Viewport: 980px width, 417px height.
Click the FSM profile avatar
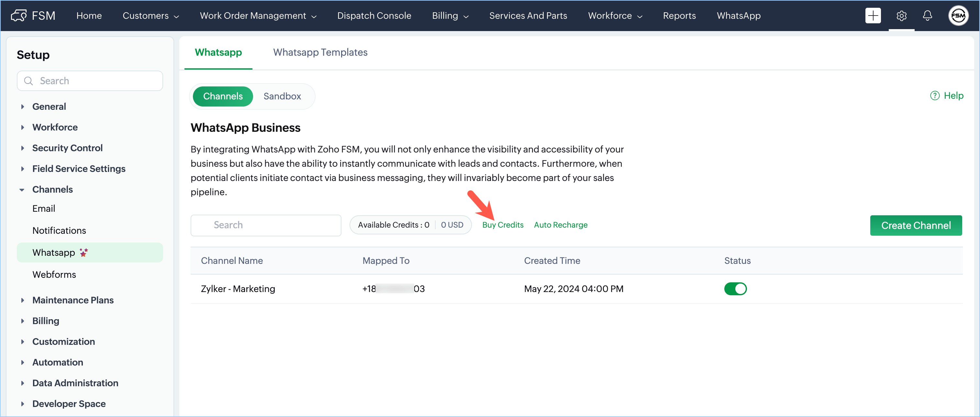pyautogui.click(x=958, y=16)
